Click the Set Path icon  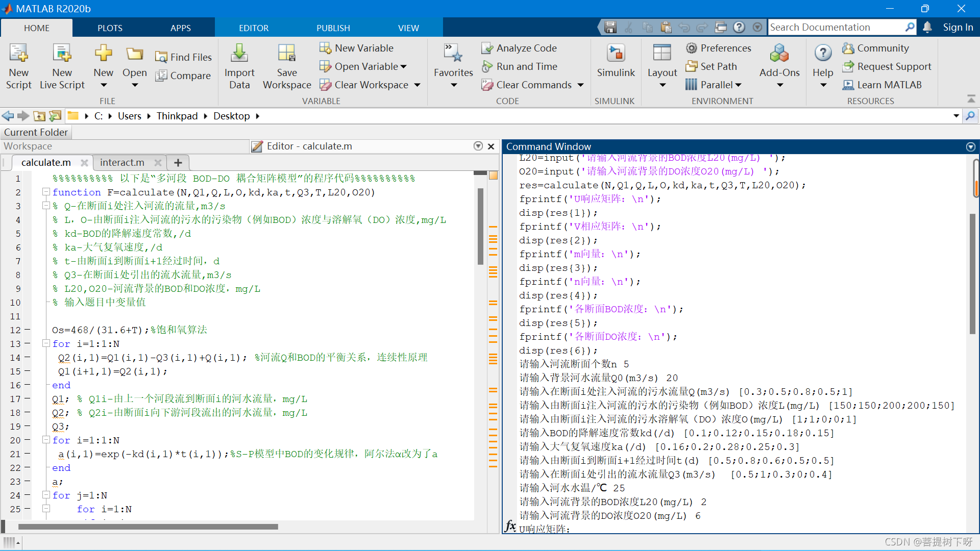(691, 66)
